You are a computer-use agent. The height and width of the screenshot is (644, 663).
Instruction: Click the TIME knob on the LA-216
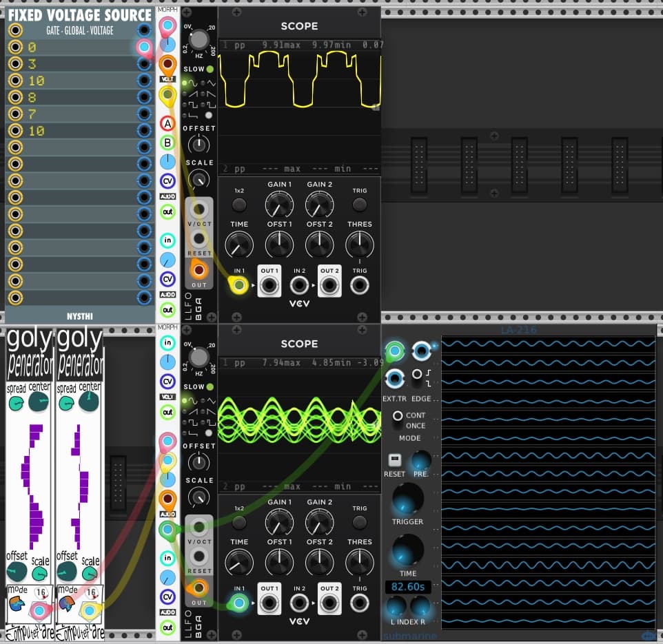tap(407, 550)
